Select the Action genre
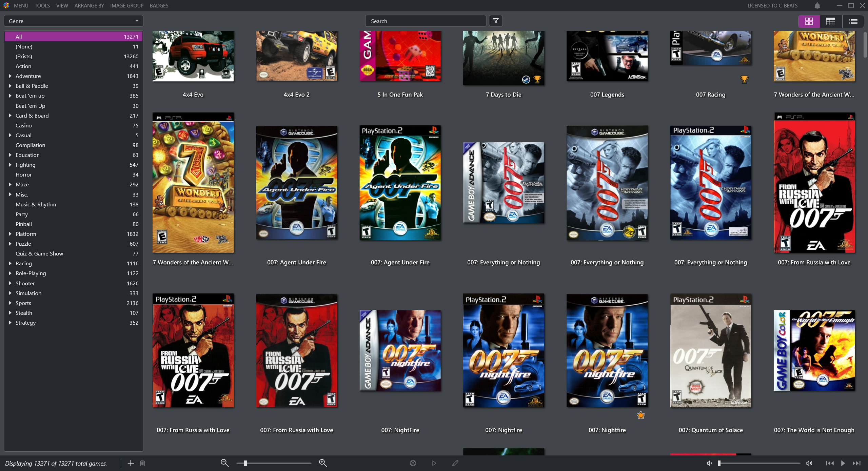868x471 pixels. [x=74, y=66]
